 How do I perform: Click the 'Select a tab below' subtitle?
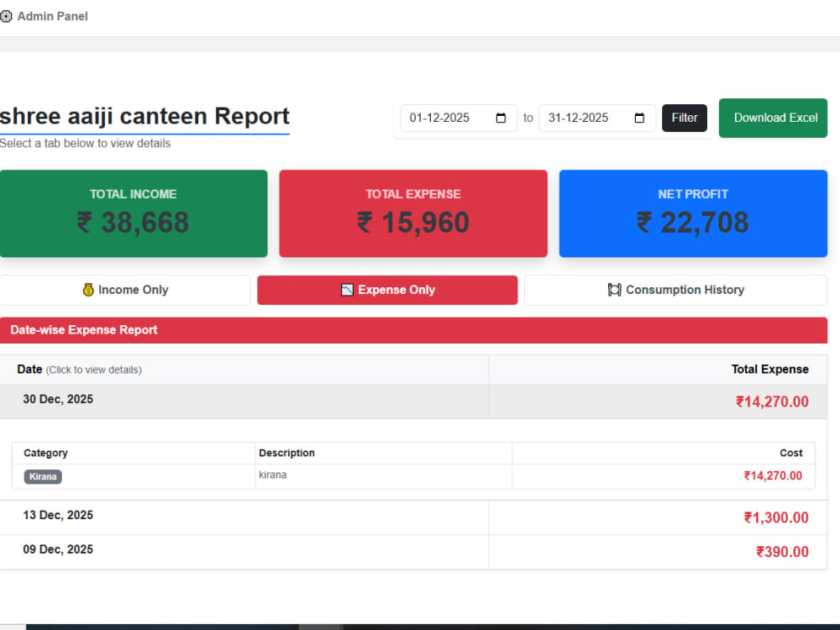[85, 144]
